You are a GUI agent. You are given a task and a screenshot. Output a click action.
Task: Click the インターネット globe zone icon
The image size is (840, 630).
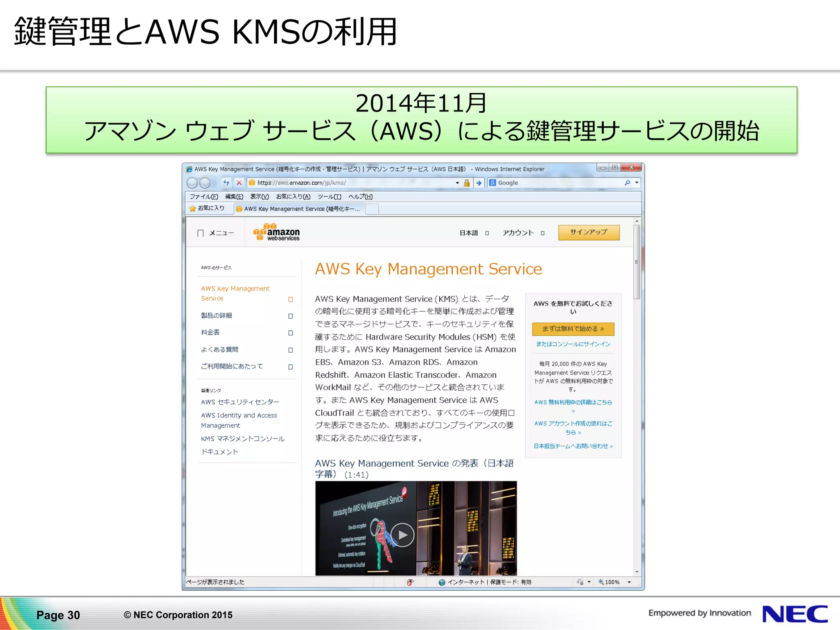pos(442,582)
